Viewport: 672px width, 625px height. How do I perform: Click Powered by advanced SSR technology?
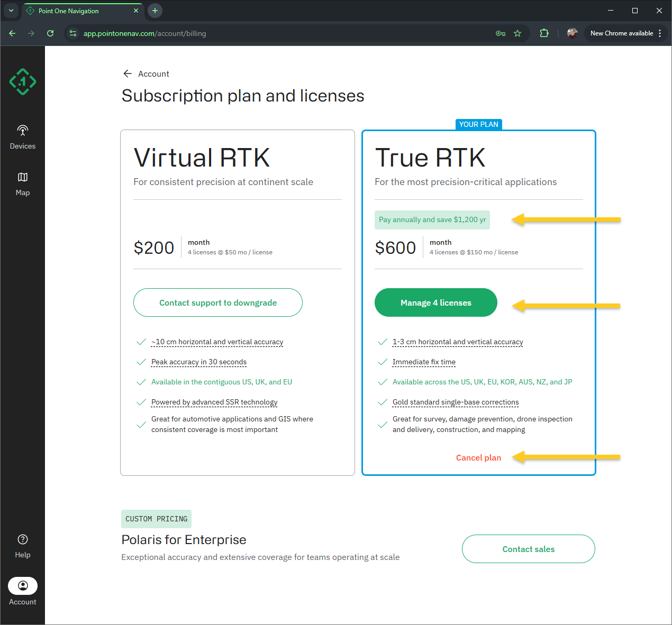(x=214, y=402)
